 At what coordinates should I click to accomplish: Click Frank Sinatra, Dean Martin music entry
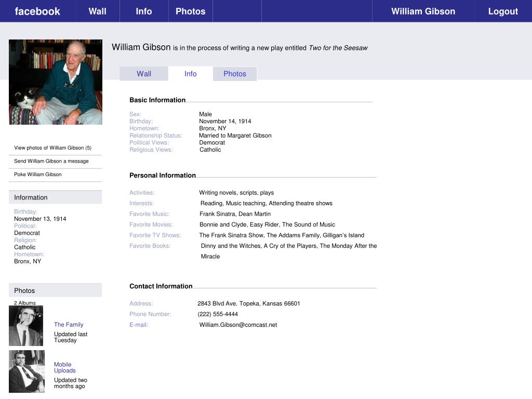(235, 214)
